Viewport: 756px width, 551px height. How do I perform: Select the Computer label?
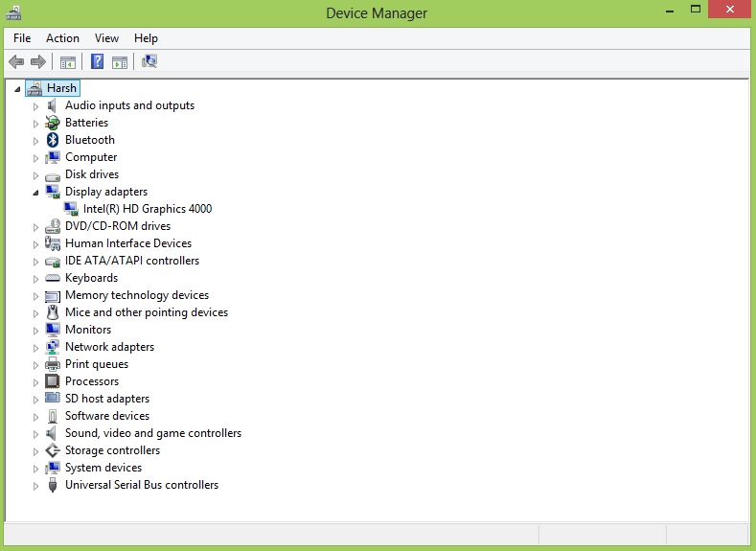coord(91,157)
